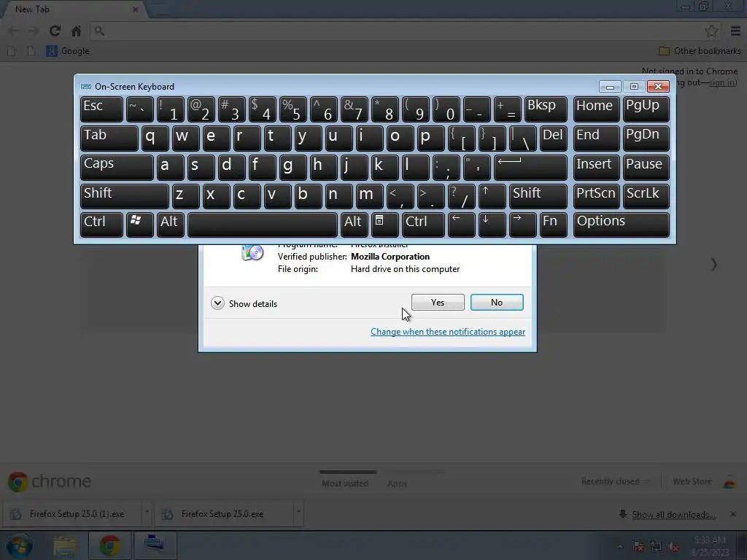
Task: Tap the number 5 key
Action: click(x=293, y=109)
